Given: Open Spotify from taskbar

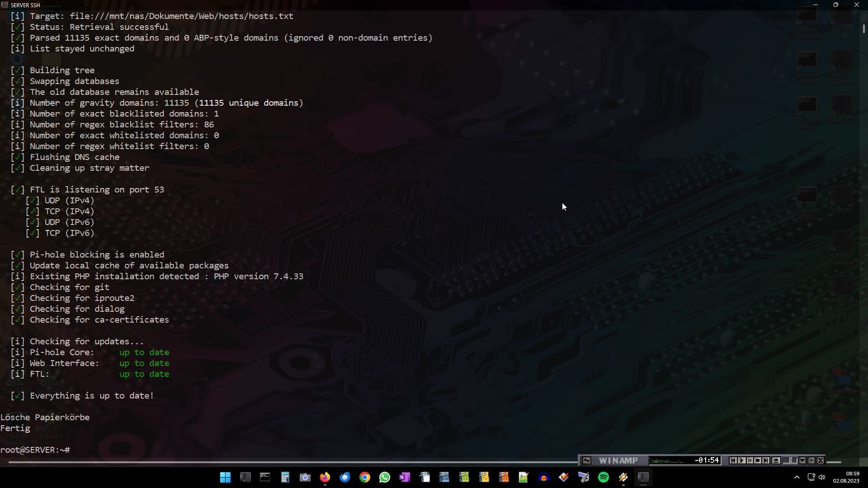Looking at the screenshot, I should click(603, 477).
